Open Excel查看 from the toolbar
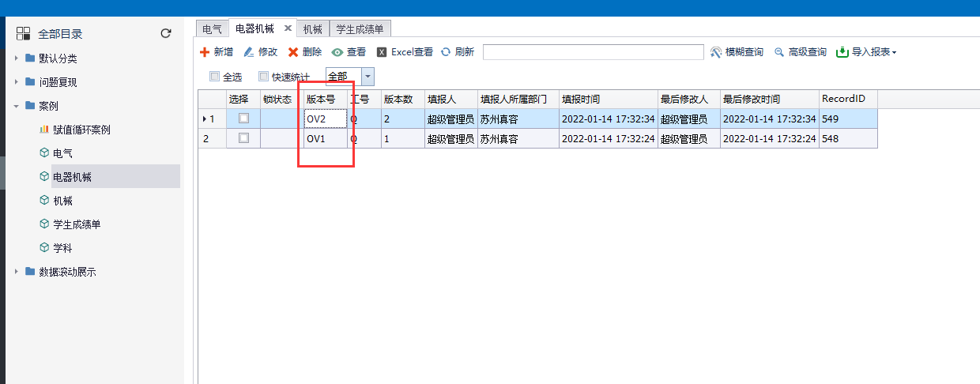Image resolution: width=980 pixels, height=384 pixels. point(405,52)
